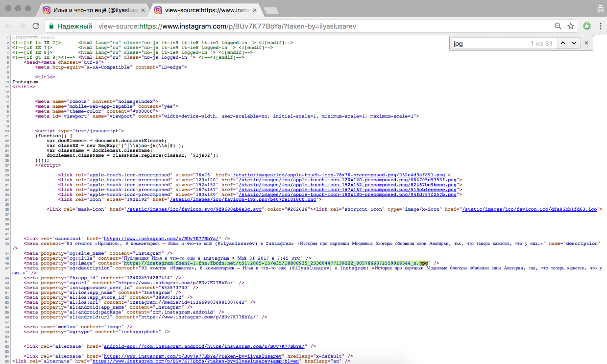Image resolution: width=607 pixels, height=364 pixels.
Task: Open the favicon.svg mask-icon link
Action: [x=195, y=209]
